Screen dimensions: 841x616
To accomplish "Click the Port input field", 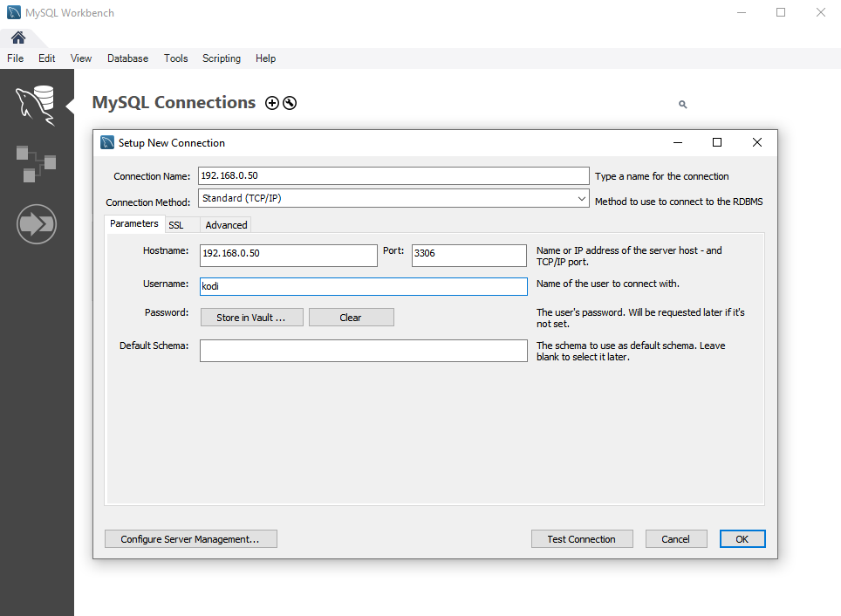I will (468, 255).
